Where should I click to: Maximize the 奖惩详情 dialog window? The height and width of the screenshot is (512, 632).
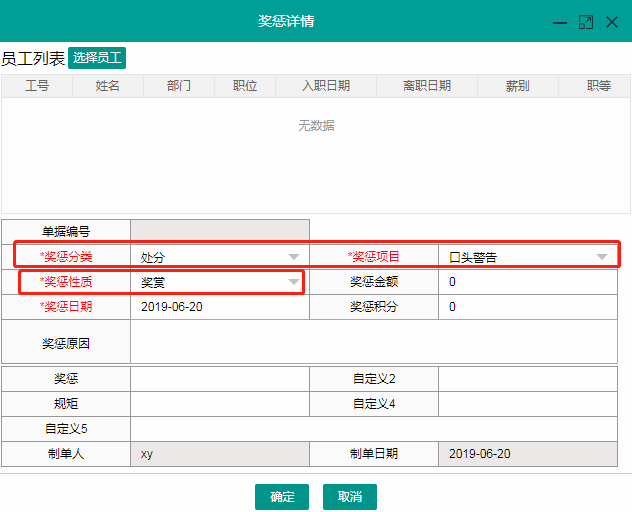(x=586, y=22)
